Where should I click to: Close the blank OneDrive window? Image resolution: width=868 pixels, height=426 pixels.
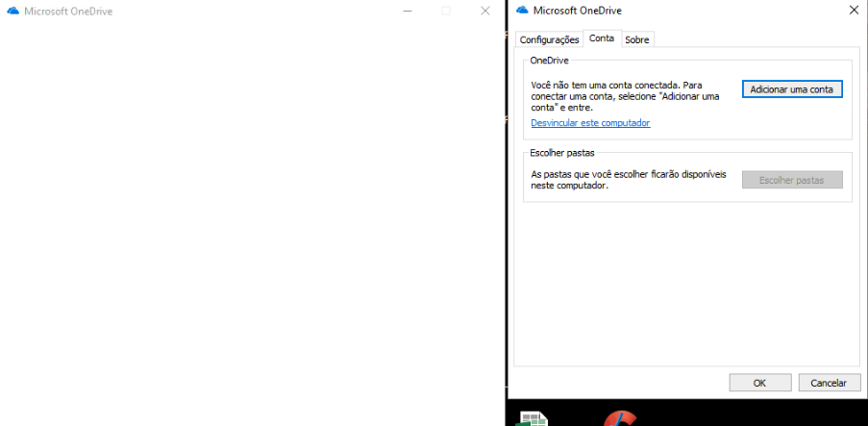484,11
